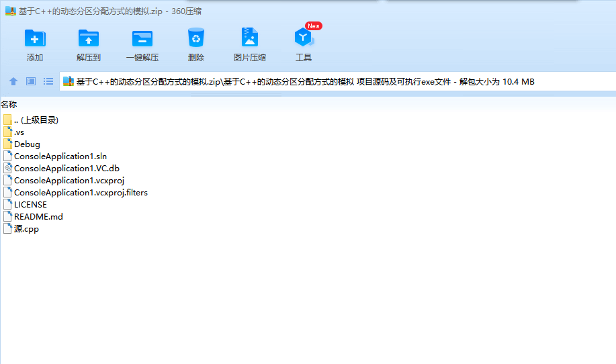Select the .. (上级目录) parent folder row
Image resolution: width=616 pixels, height=364 pixels.
pyautogui.click(x=31, y=120)
